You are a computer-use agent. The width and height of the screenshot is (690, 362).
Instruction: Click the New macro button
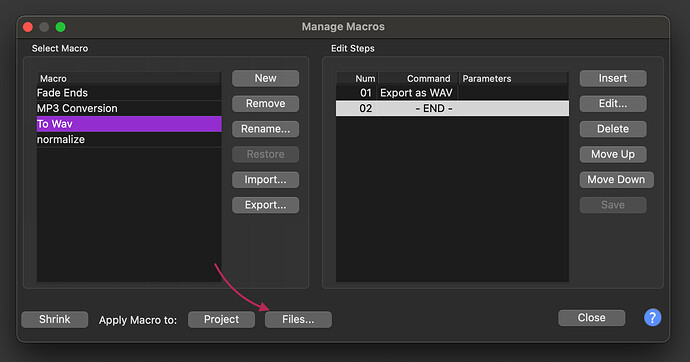tap(265, 78)
